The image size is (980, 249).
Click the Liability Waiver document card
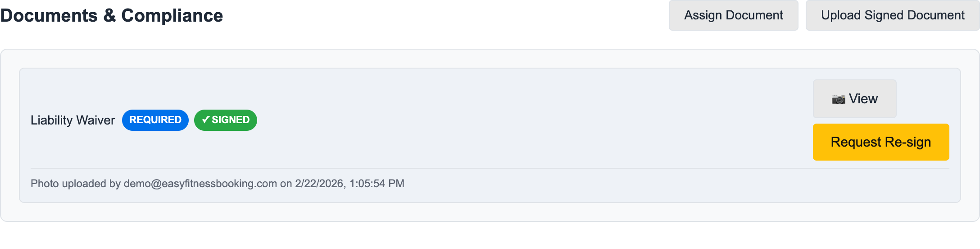click(490, 135)
